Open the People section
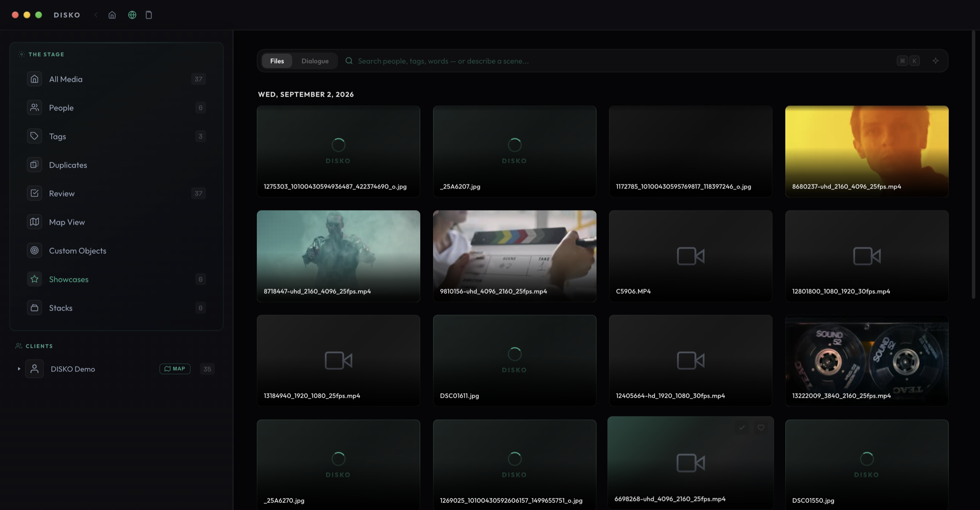Image resolution: width=980 pixels, height=510 pixels. point(116,108)
